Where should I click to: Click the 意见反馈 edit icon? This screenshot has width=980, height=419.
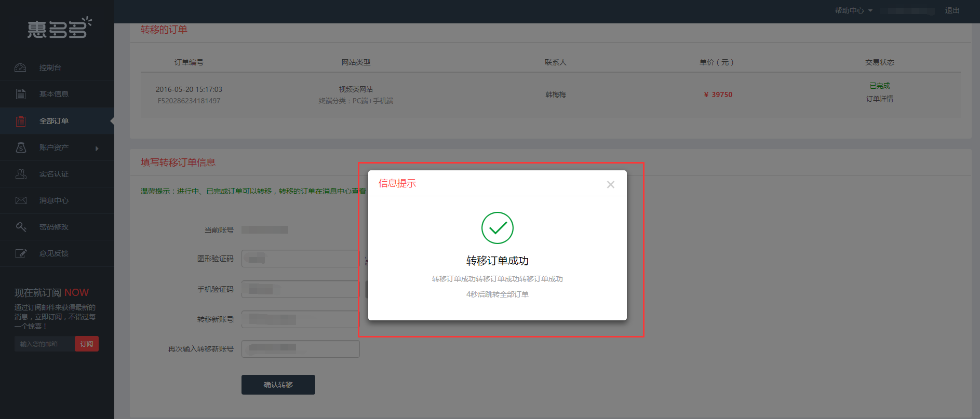pyautogui.click(x=20, y=253)
